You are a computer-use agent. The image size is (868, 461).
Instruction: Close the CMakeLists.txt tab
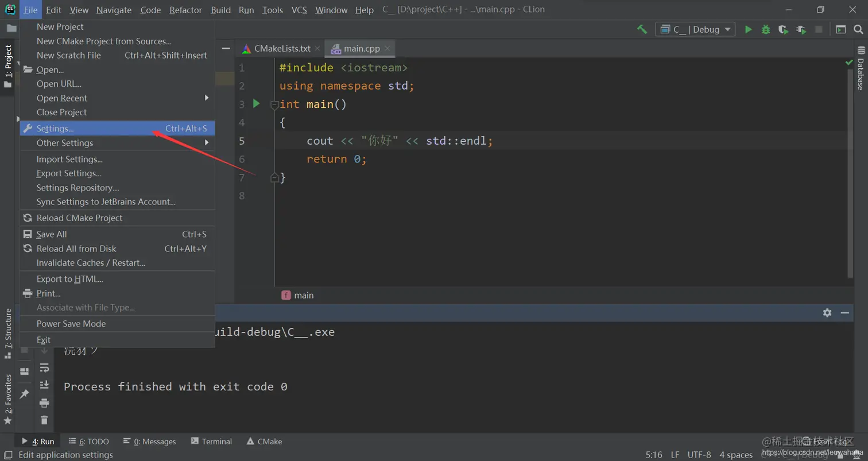tap(317, 49)
